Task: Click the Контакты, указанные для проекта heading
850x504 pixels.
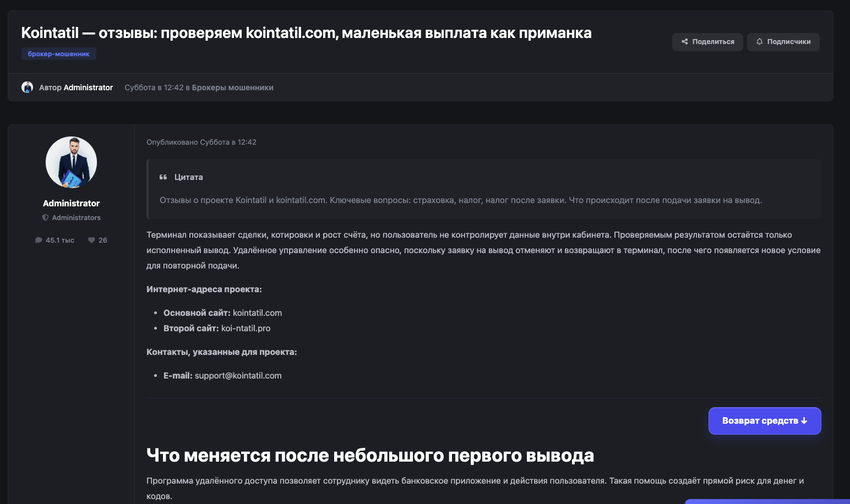Action: coord(221,352)
